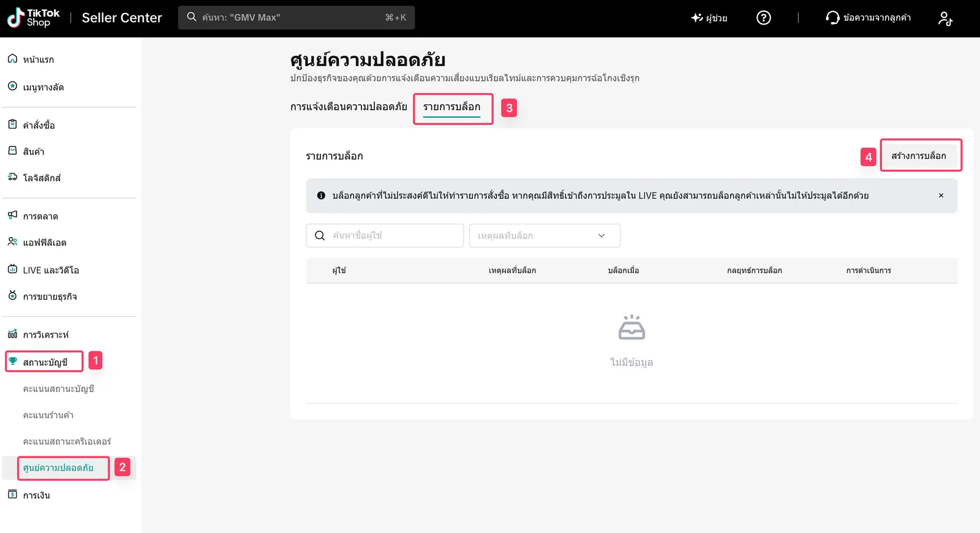980x533 pixels.
Task: Click the สร้างการบล็อก button
Action: [x=919, y=156]
